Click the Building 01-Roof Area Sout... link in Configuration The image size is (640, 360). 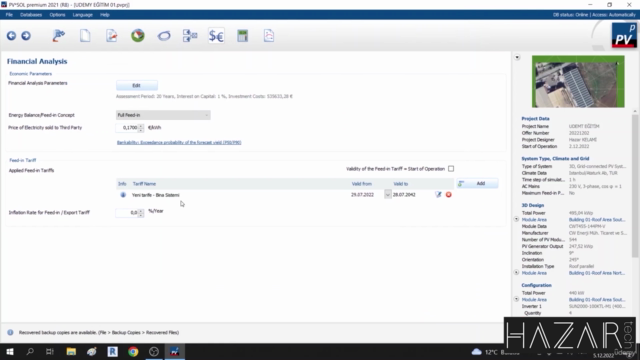[597, 300]
